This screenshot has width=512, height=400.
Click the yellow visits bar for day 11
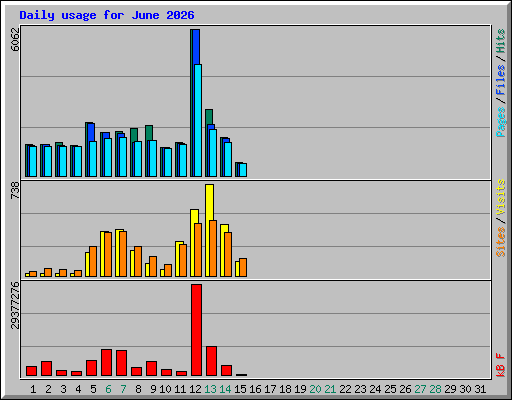(x=177, y=259)
